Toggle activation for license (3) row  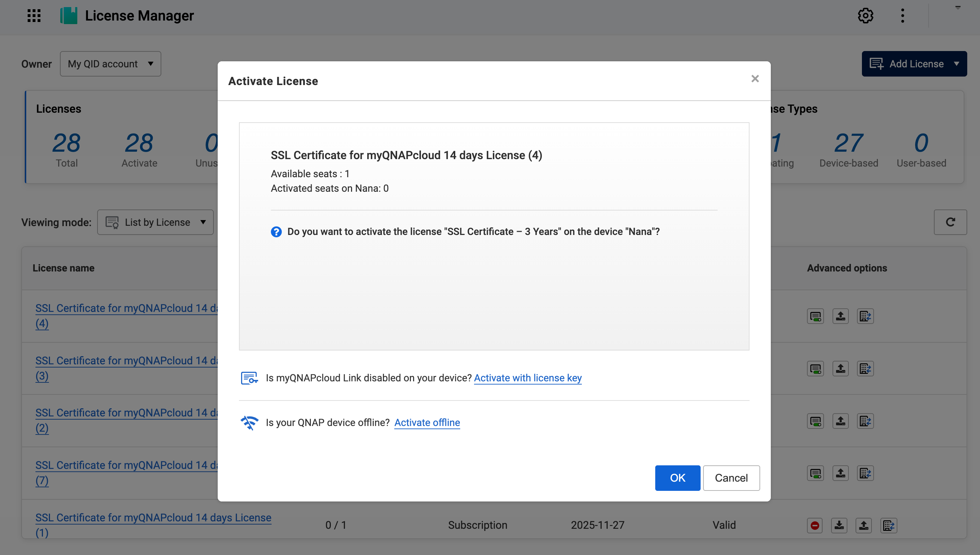pyautogui.click(x=815, y=369)
